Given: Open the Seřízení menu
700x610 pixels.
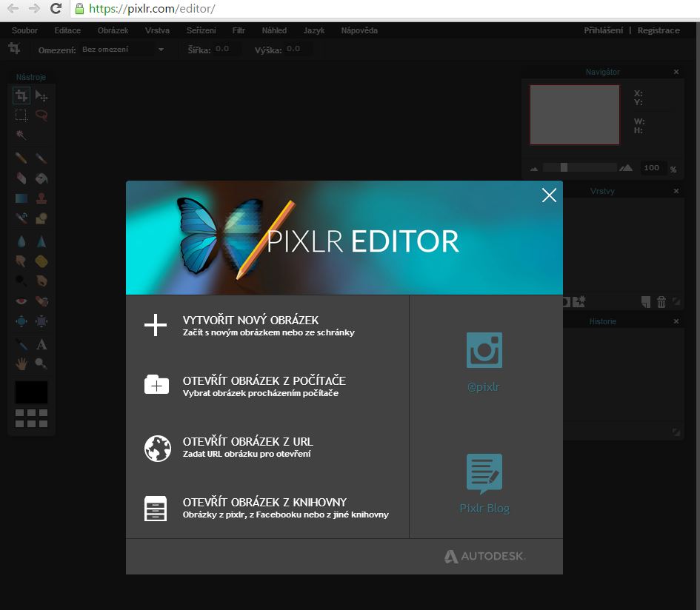Looking at the screenshot, I should [x=201, y=30].
